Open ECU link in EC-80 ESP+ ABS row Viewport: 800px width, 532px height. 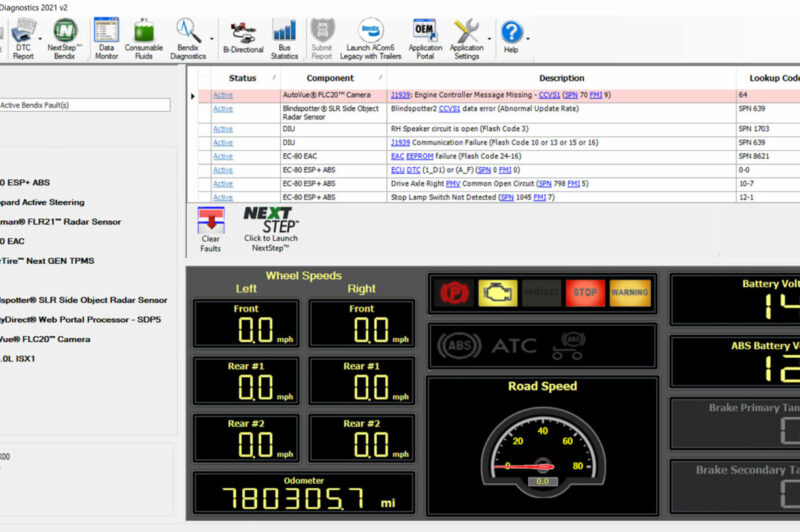397,170
